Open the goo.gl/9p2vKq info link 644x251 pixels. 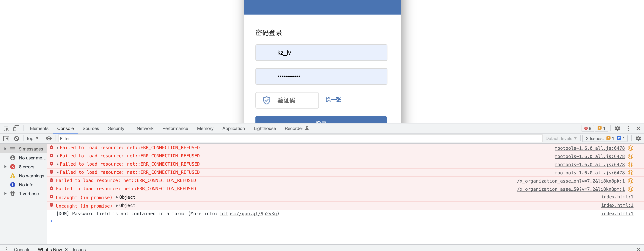click(x=248, y=214)
